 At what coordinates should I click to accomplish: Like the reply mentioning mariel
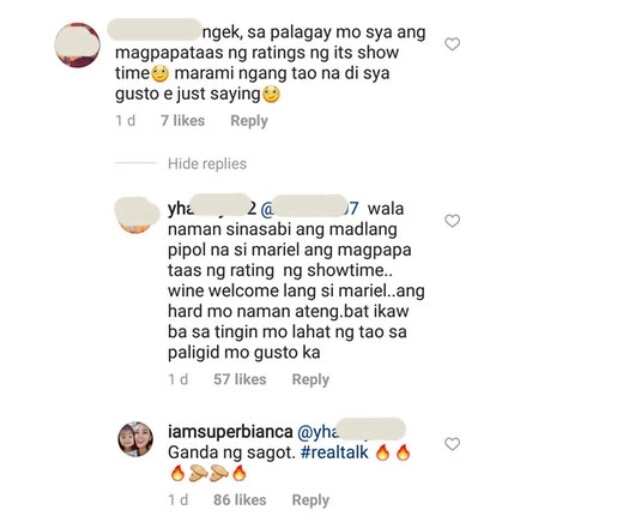pyautogui.click(x=452, y=221)
